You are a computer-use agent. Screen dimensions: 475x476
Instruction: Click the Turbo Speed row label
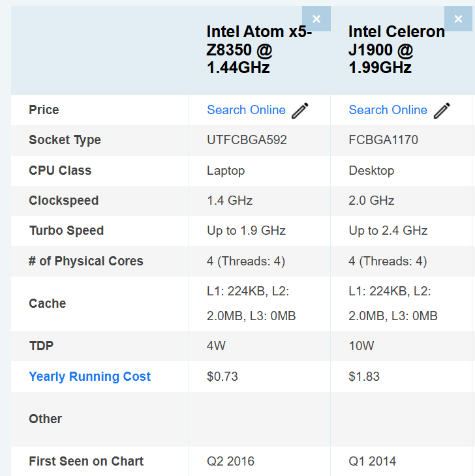66,231
